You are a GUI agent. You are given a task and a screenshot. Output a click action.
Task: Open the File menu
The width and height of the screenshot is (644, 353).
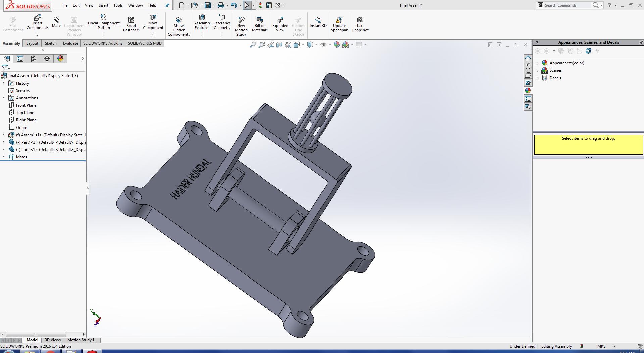(64, 5)
